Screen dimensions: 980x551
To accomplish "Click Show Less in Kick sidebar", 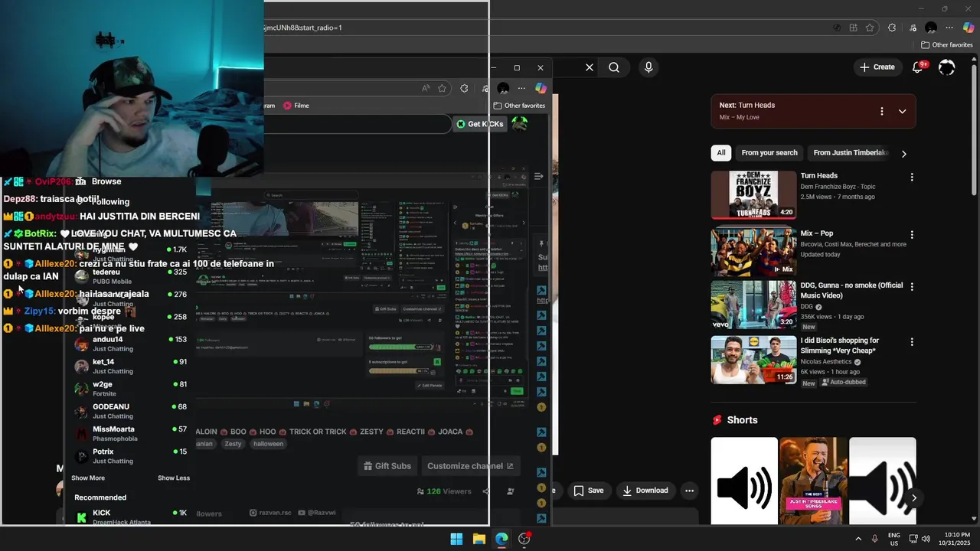I will [x=174, y=478].
